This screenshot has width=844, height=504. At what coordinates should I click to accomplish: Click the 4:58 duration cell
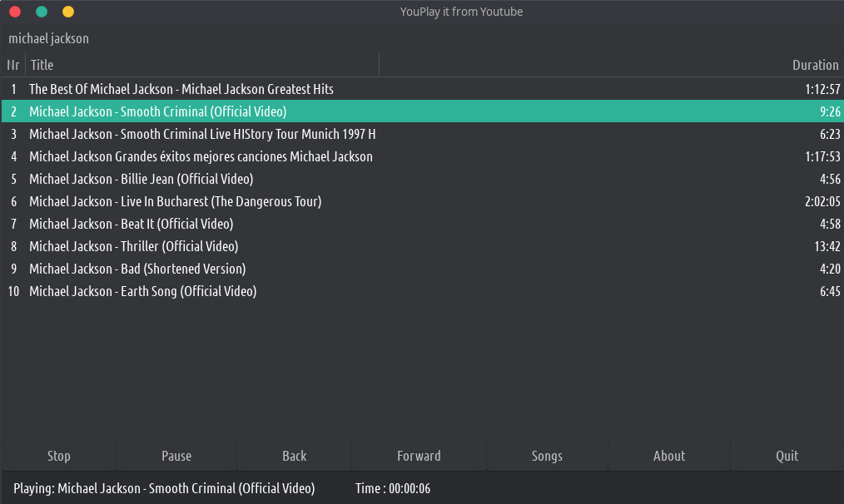click(830, 224)
